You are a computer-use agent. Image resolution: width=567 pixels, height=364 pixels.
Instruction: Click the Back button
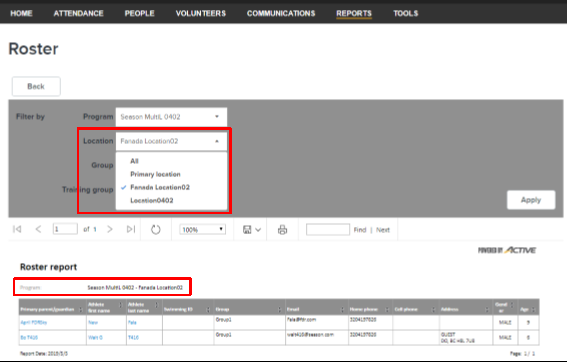pos(36,86)
